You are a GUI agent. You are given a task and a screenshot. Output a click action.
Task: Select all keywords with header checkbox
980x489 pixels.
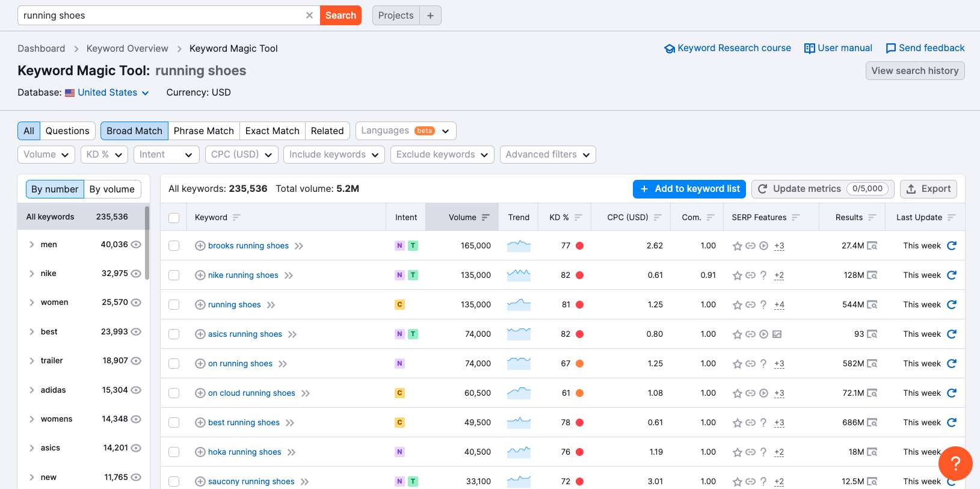point(174,218)
